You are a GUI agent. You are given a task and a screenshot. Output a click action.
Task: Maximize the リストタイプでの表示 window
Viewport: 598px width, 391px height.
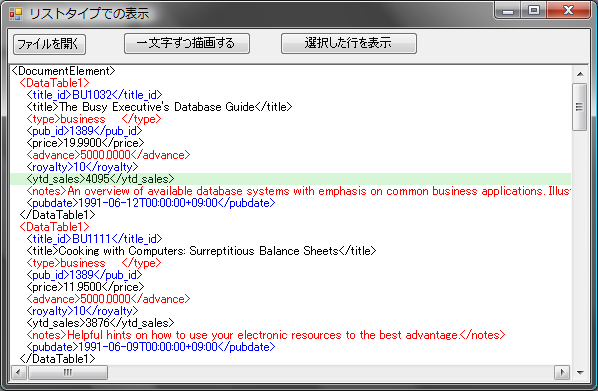(x=534, y=10)
